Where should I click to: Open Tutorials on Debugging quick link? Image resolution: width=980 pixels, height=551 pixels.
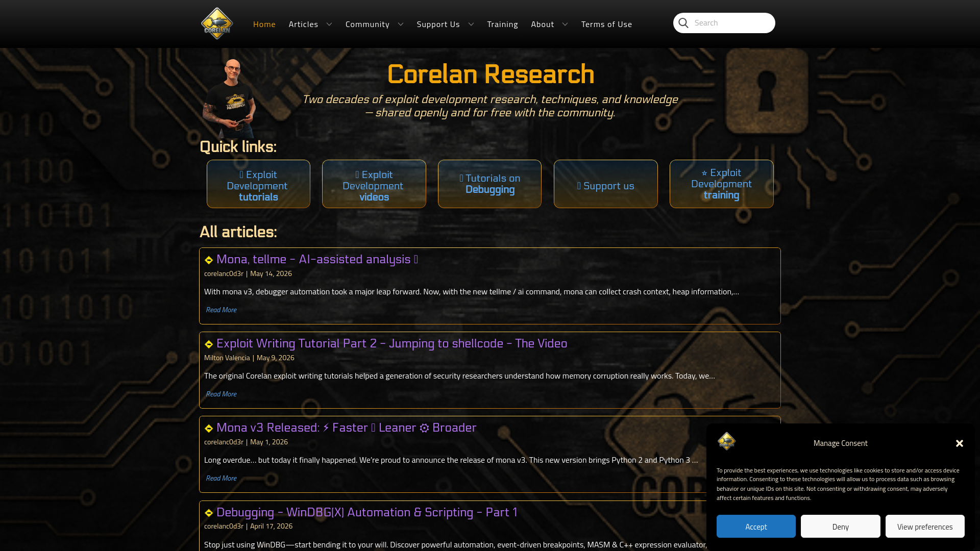pos(489,184)
